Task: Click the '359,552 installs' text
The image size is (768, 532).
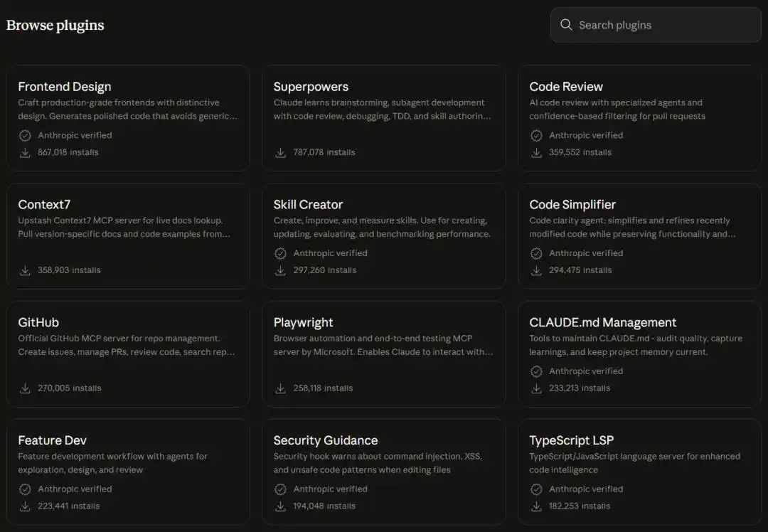Action: point(580,152)
